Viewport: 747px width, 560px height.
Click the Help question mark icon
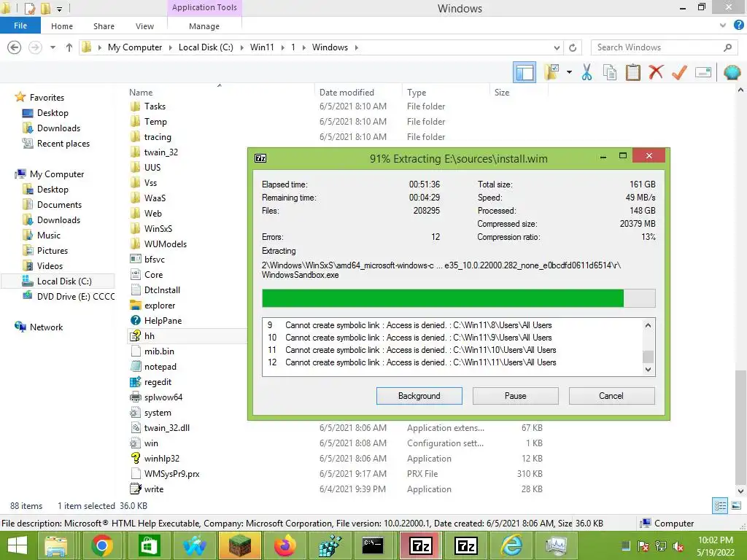coord(738,26)
